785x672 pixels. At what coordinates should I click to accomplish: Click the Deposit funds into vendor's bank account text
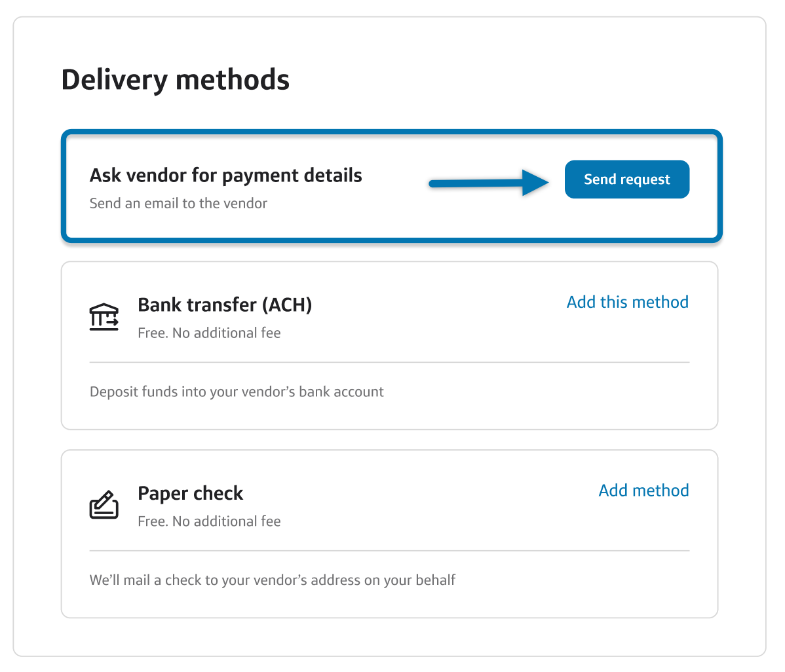click(x=237, y=392)
